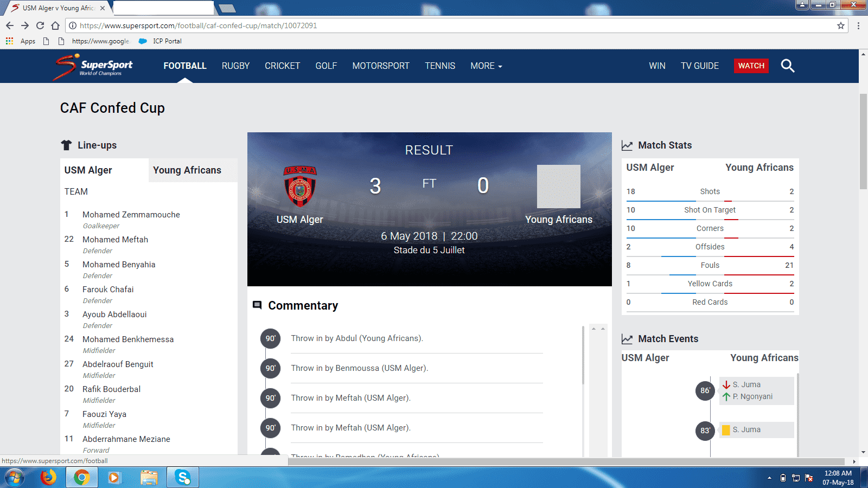Bookmark this page with the star
The height and width of the screenshot is (488, 868).
click(841, 25)
